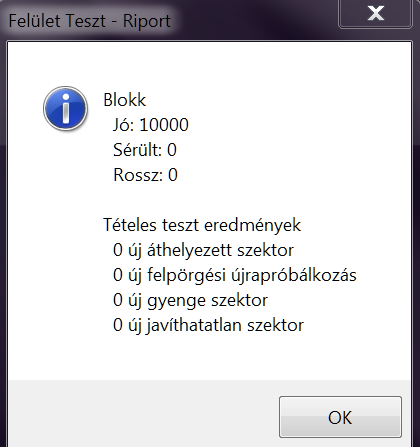Click the új gyenge szektor line
The height and width of the screenshot is (447, 420).
coord(190,300)
